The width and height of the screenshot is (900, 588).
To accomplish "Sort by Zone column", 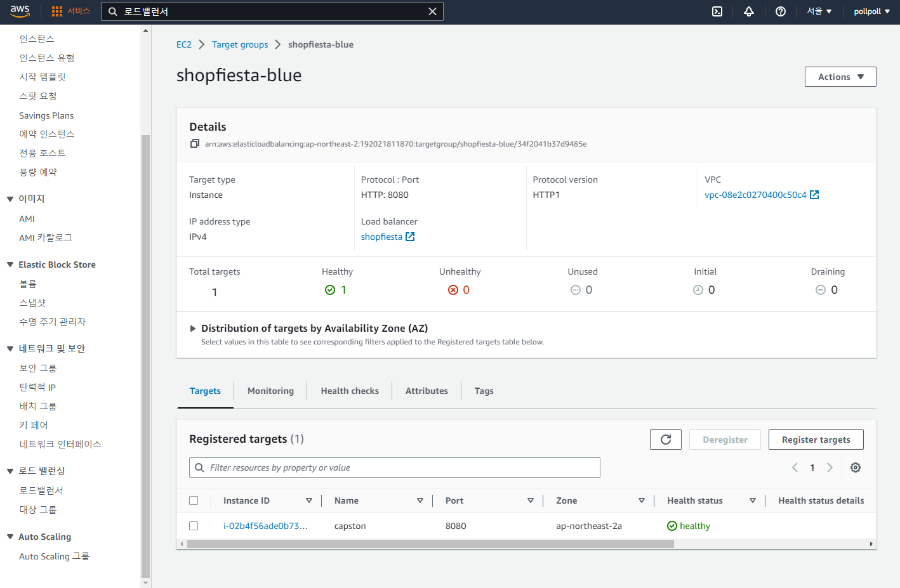I will pyautogui.click(x=642, y=500).
